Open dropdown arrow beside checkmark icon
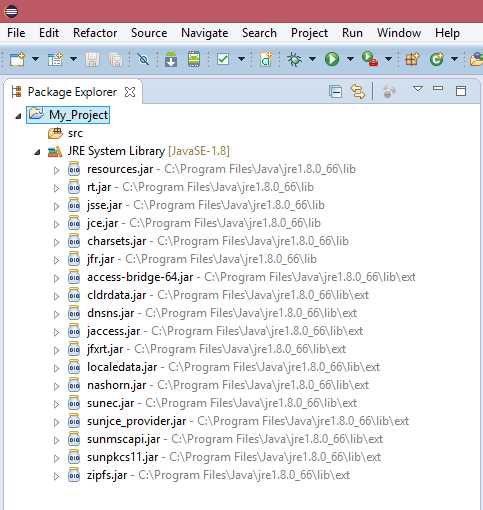The image size is (483, 510). (x=242, y=60)
